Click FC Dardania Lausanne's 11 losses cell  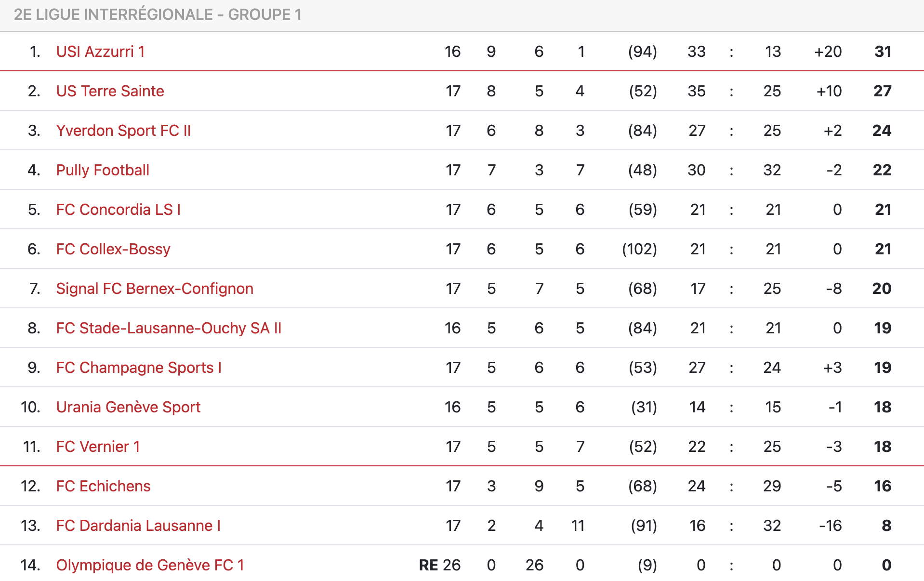tap(578, 526)
